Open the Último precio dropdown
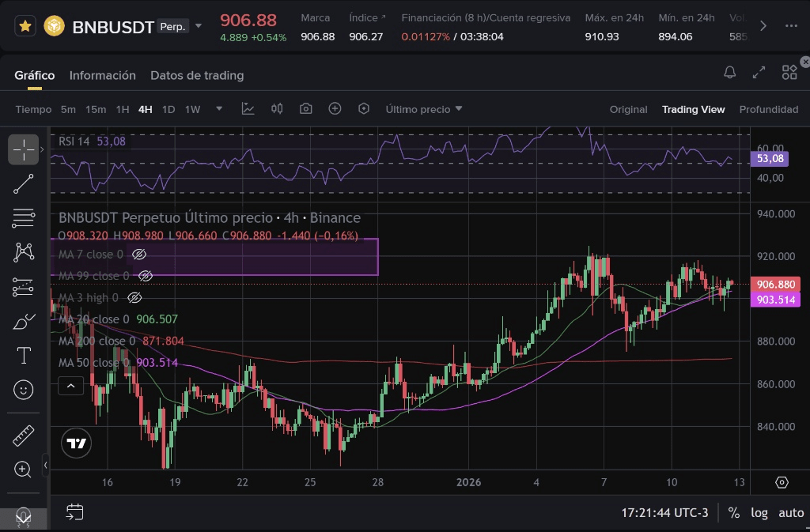Image resolution: width=810 pixels, height=532 pixels. point(424,109)
